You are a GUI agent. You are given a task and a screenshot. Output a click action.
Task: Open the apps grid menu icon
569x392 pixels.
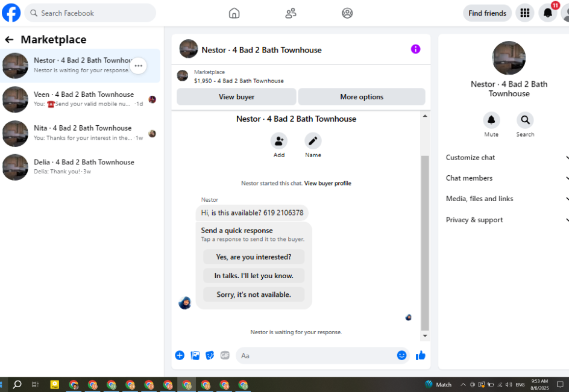(x=525, y=13)
